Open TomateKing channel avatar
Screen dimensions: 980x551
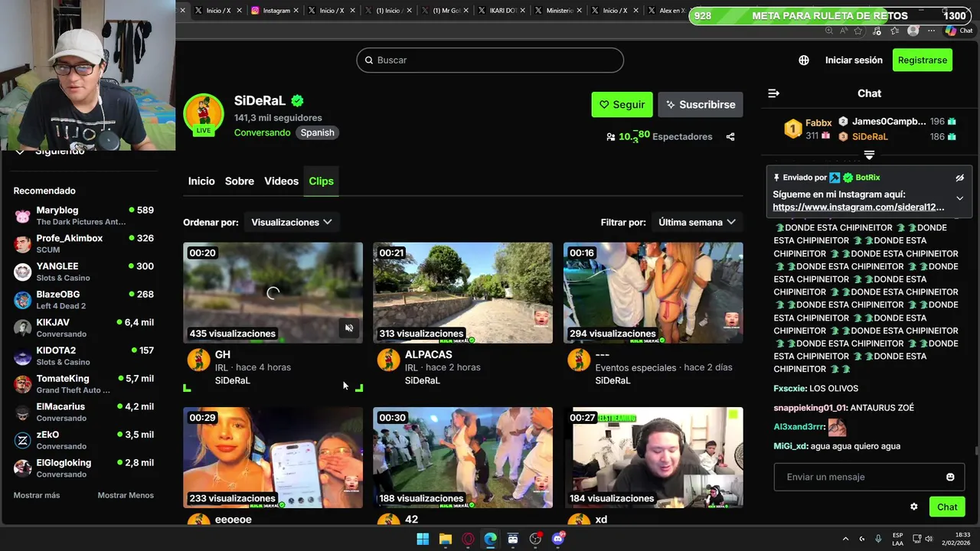[23, 384]
